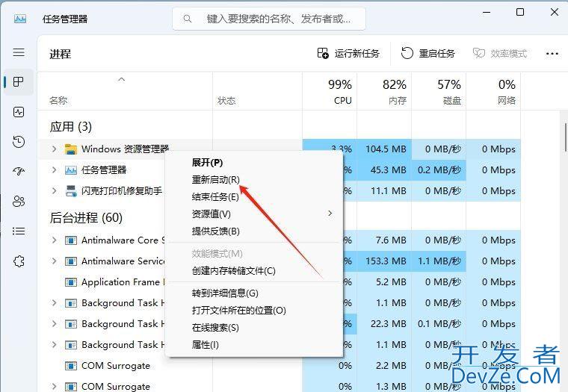Open the Performance sidebar icon
This screenshot has height=392, width=568.
(x=19, y=112)
